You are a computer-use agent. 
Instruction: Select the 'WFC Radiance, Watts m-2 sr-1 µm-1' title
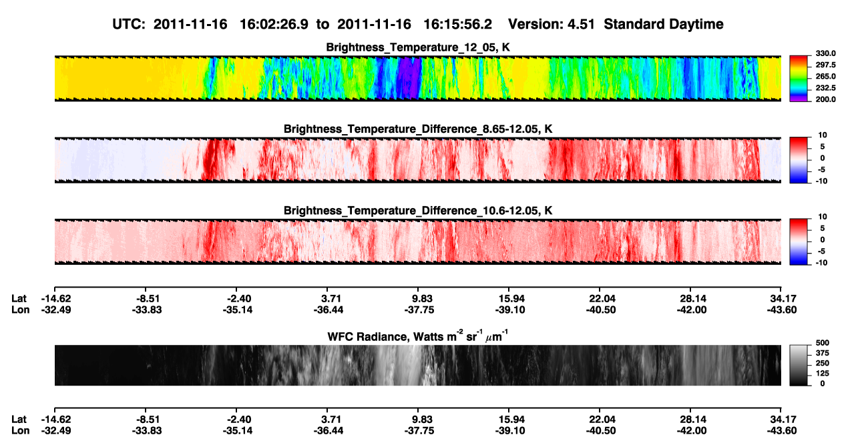pos(418,336)
